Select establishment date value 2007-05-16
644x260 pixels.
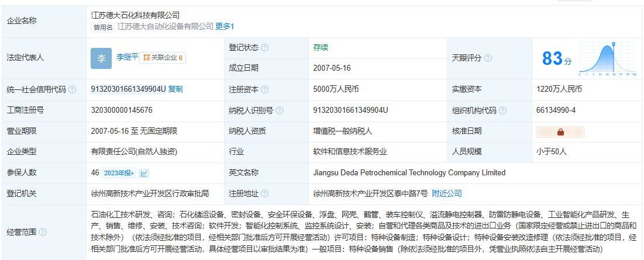(x=332, y=68)
